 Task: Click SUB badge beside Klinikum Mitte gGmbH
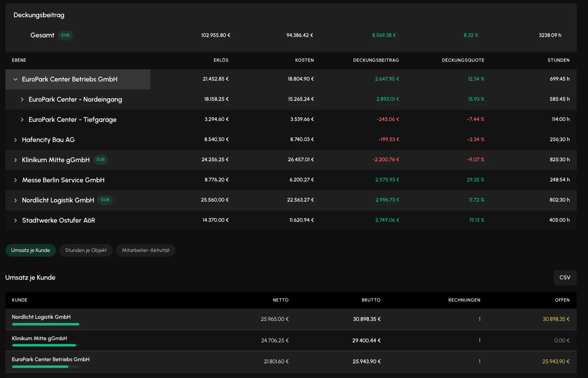(101, 160)
